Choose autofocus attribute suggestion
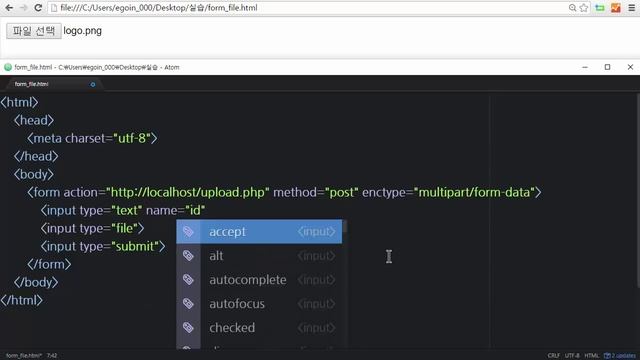Screen dimensions: 640x360 point(259,304)
